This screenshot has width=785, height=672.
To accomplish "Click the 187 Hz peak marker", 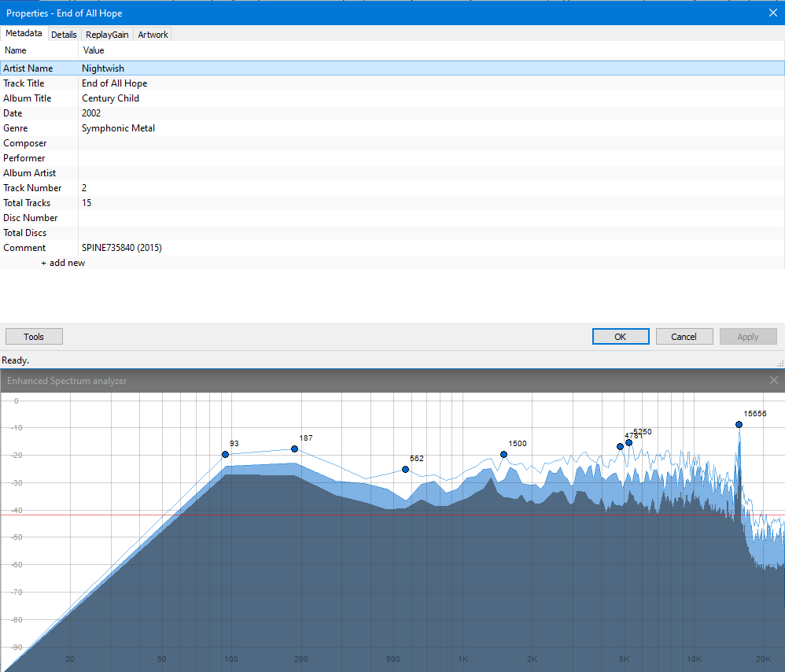I will click(294, 449).
